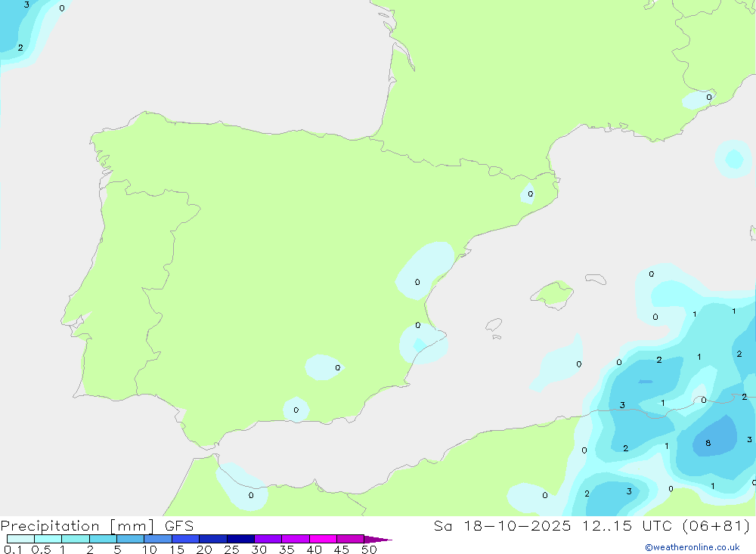Select the legend swatch between 5 and 10
Viewport: 756px width, 554px height.
coord(131,539)
